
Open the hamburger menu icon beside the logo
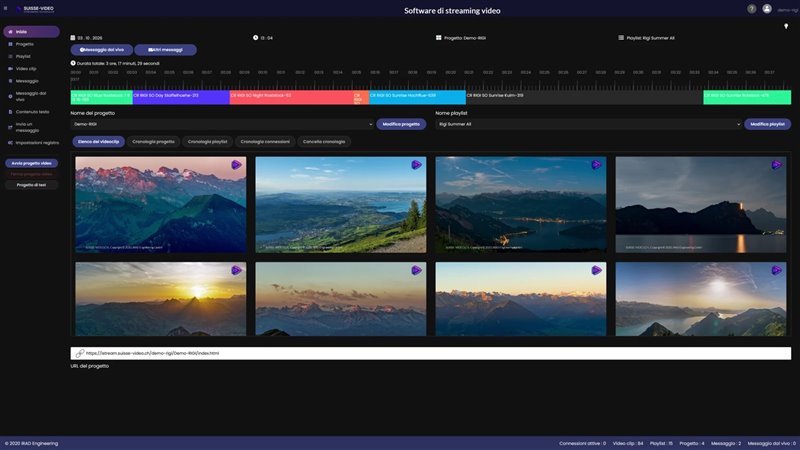6,8
